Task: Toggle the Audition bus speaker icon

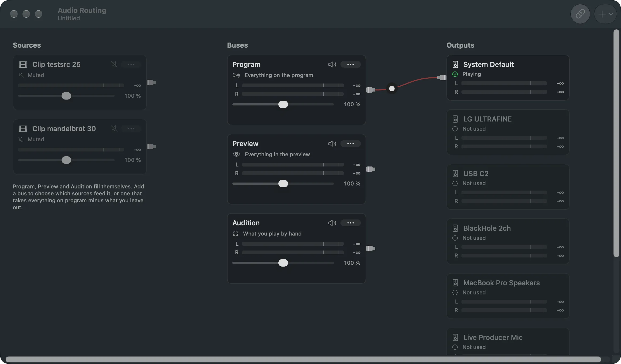Action: (x=332, y=223)
